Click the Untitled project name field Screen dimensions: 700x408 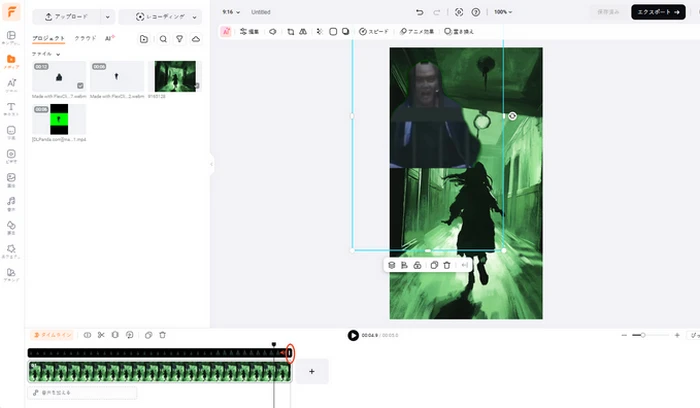[x=261, y=12]
